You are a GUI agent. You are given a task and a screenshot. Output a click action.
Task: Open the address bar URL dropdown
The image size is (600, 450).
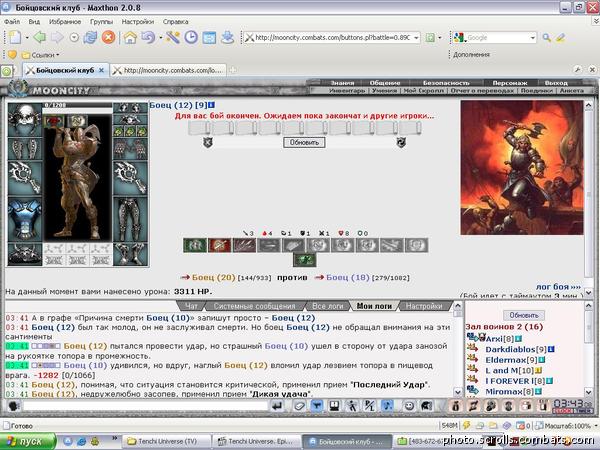(x=416, y=38)
